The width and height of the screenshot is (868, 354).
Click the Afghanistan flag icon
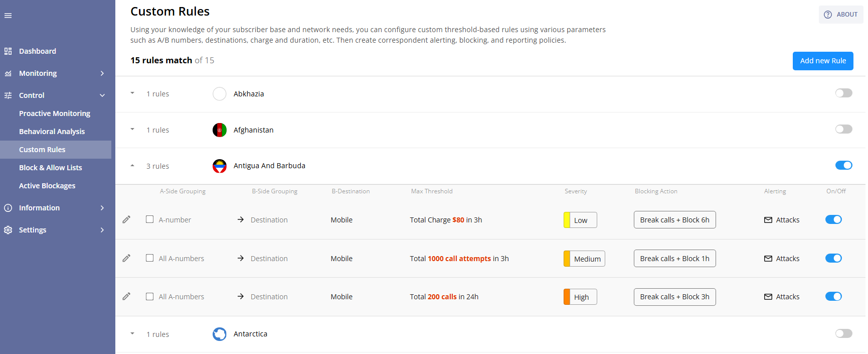point(220,130)
